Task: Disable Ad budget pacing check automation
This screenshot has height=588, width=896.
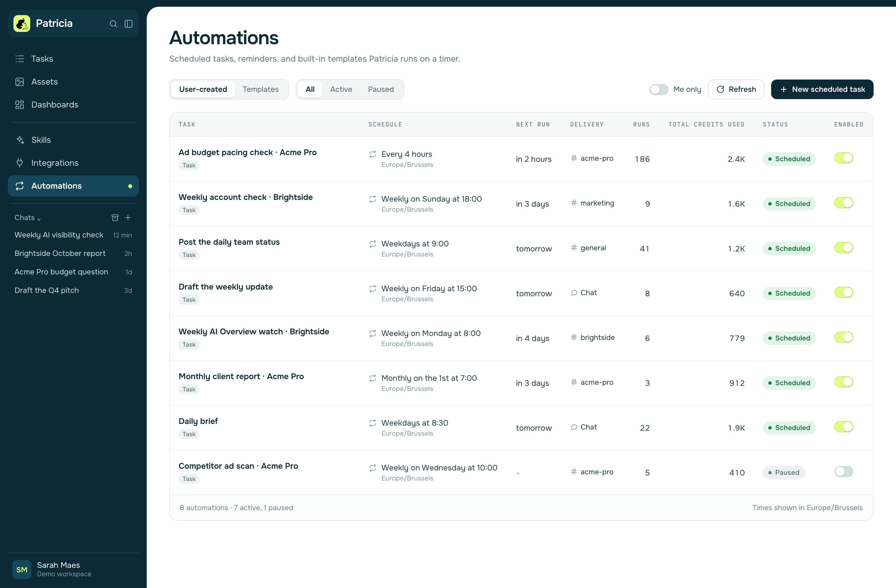Action: click(844, 158)
